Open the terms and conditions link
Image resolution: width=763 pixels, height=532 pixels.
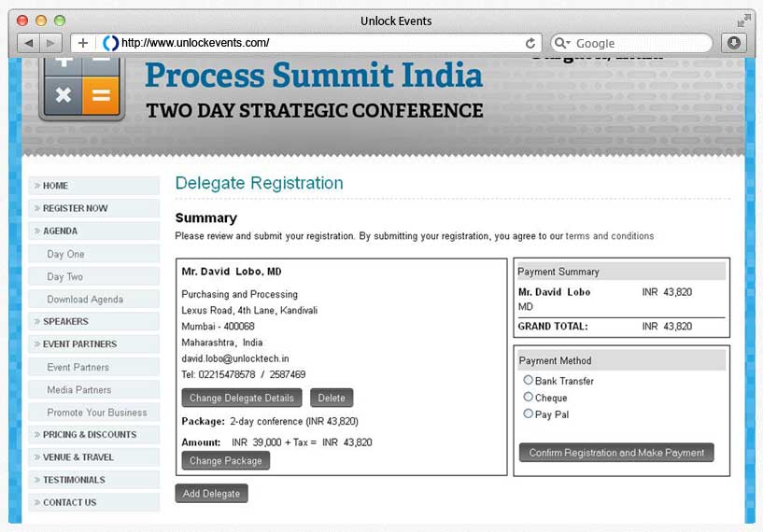[x=610, y=236]
